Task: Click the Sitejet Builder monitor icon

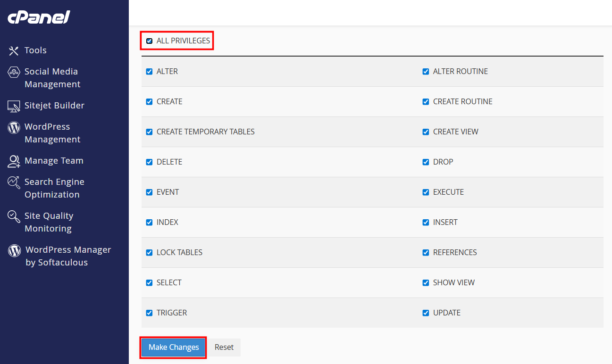Action: (x=14, y=106)
